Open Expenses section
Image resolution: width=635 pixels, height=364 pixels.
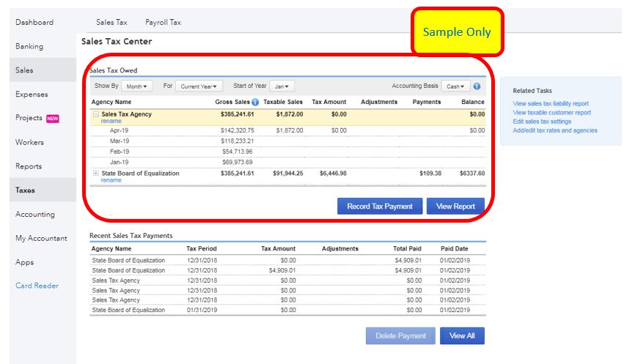(x=32, y=94)
